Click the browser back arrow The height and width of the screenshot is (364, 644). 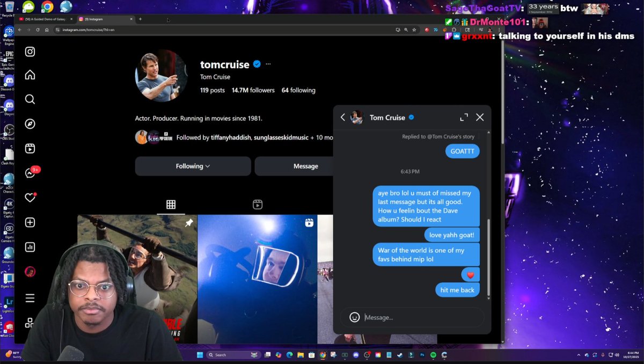(20, 30)
